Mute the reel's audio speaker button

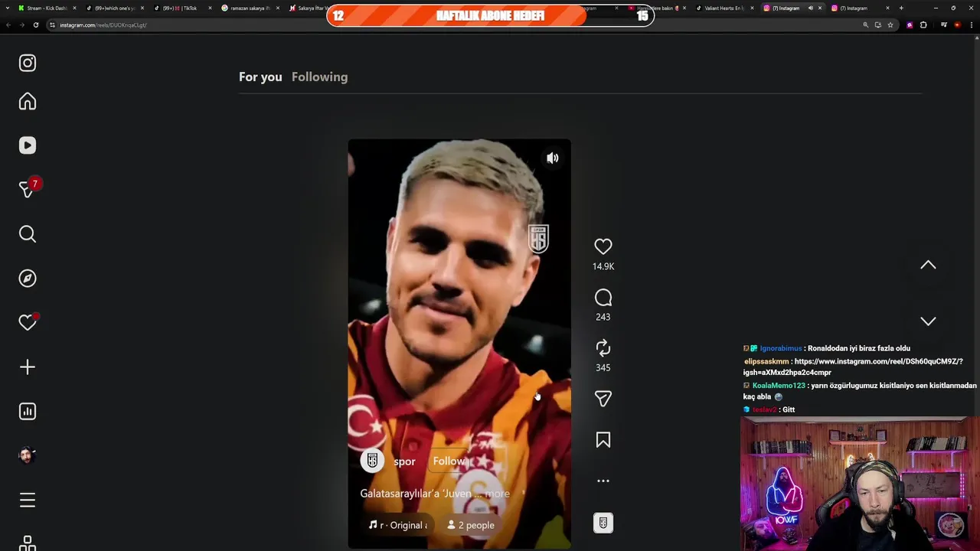tap(553, 158)
